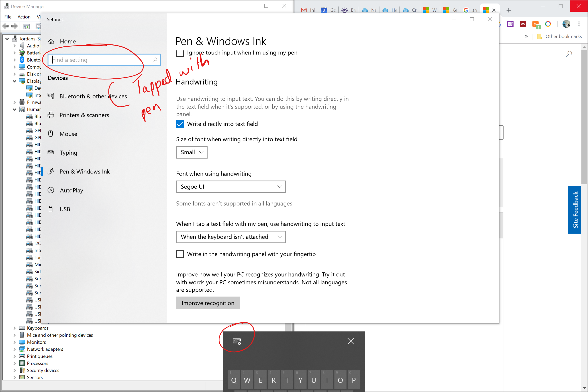
Task: Click the touch keyboard settings icon
Action: (x=237, y=341)
